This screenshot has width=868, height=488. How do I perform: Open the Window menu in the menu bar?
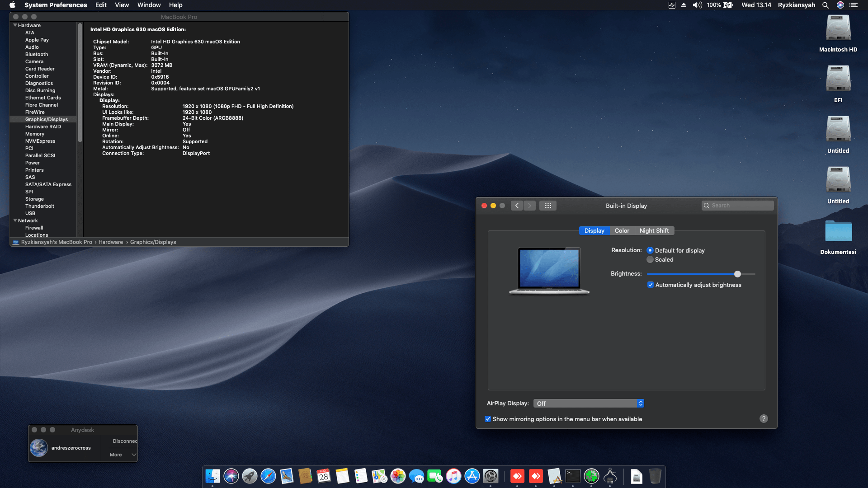[149, 5]
